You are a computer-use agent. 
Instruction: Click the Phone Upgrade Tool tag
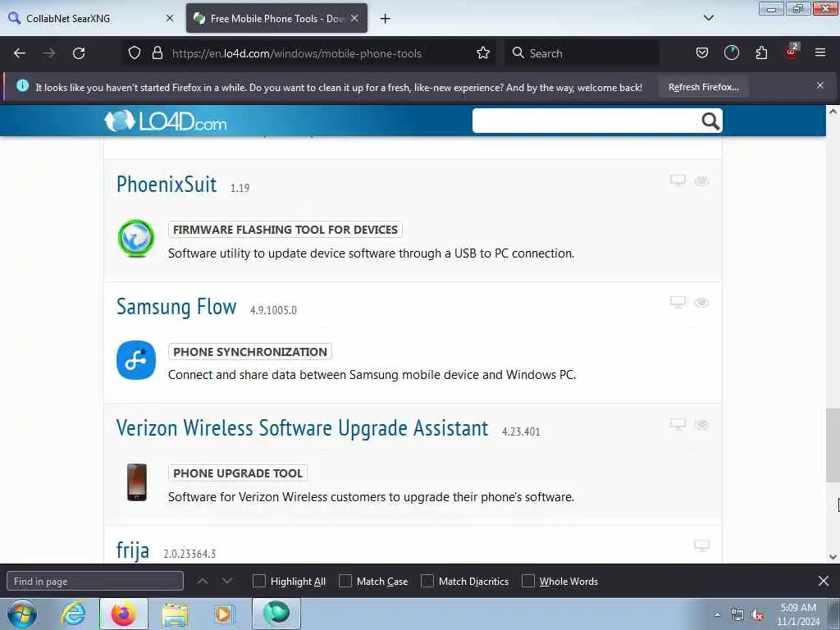coord(238,473)
